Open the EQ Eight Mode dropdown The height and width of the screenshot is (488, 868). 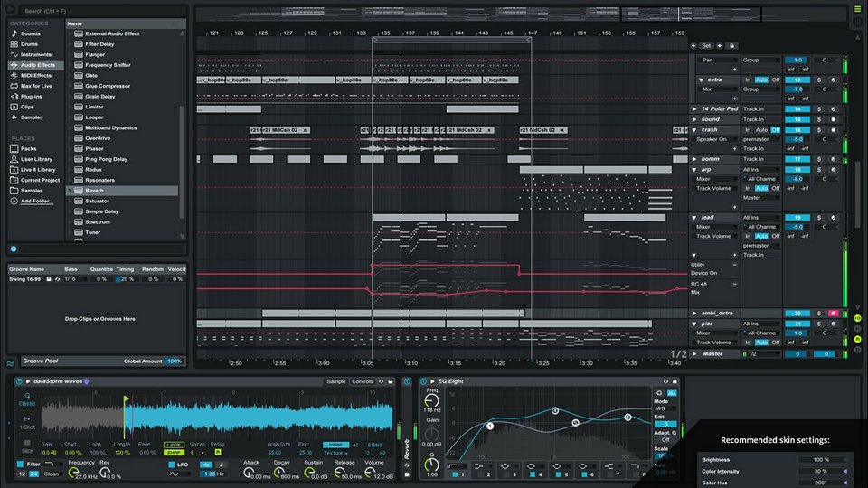(665, 407)
